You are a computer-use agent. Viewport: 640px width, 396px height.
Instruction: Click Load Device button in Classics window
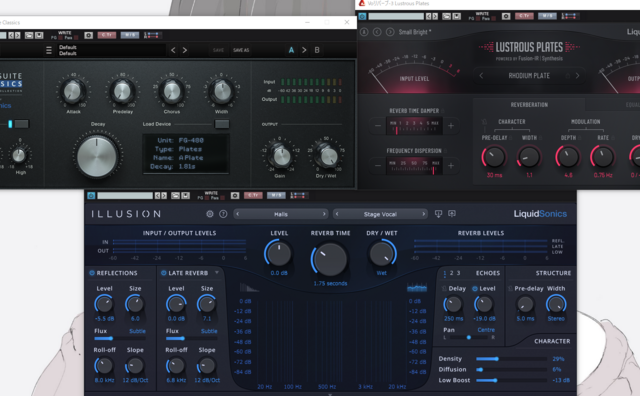pyautogui.click(x=222, y=124)
